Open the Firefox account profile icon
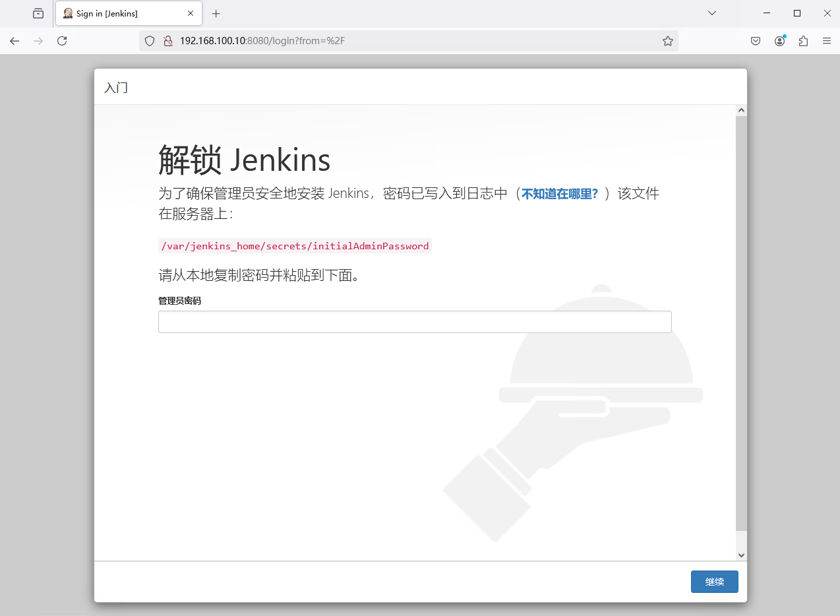The image size is (840, 616). 779,41
